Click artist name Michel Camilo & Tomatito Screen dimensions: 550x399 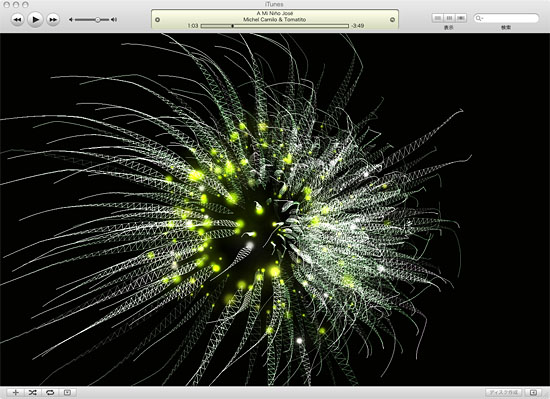(275, 20)
